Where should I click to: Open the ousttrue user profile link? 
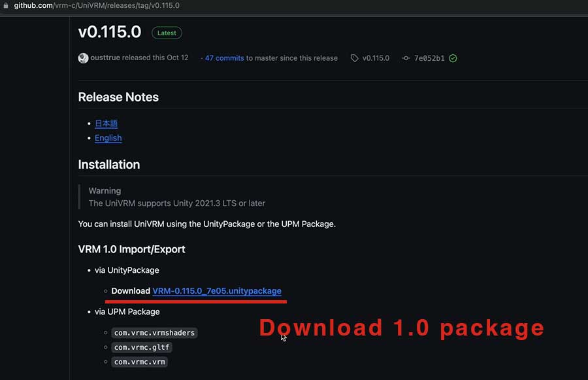(105, 58)
